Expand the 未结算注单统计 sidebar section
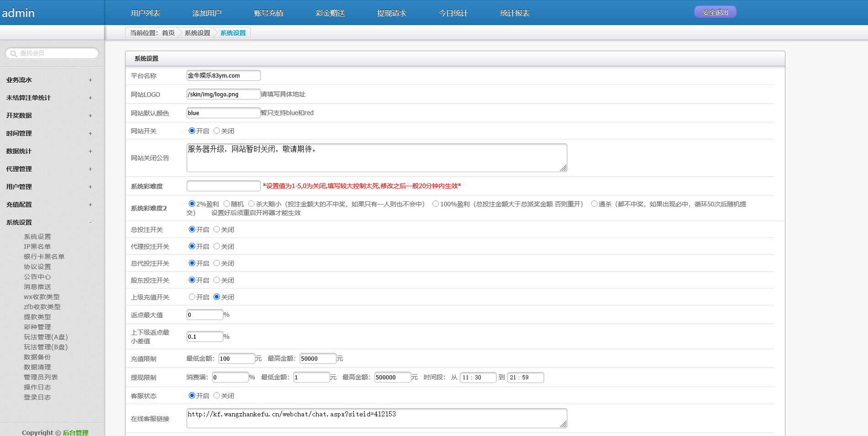Viewport: 868px width, 436px height. click(49, 98)
